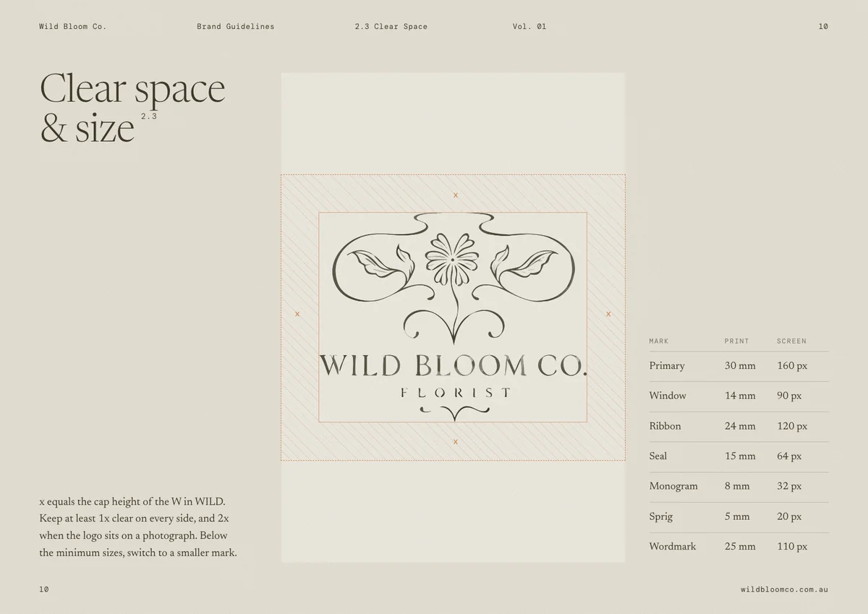Click the "Wild Bloom Co." header text

click(x=73, y=27)
